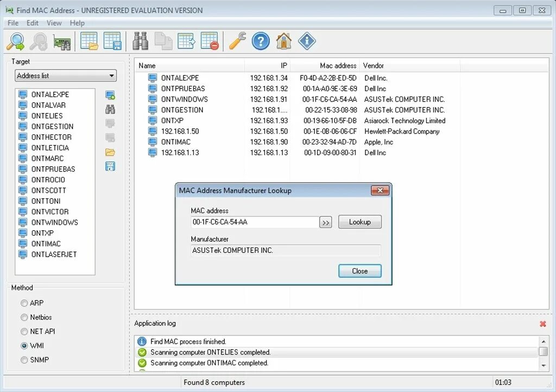Select ONTHECTOR in the address list
This screenshot has width=556, height=392.
52,137
